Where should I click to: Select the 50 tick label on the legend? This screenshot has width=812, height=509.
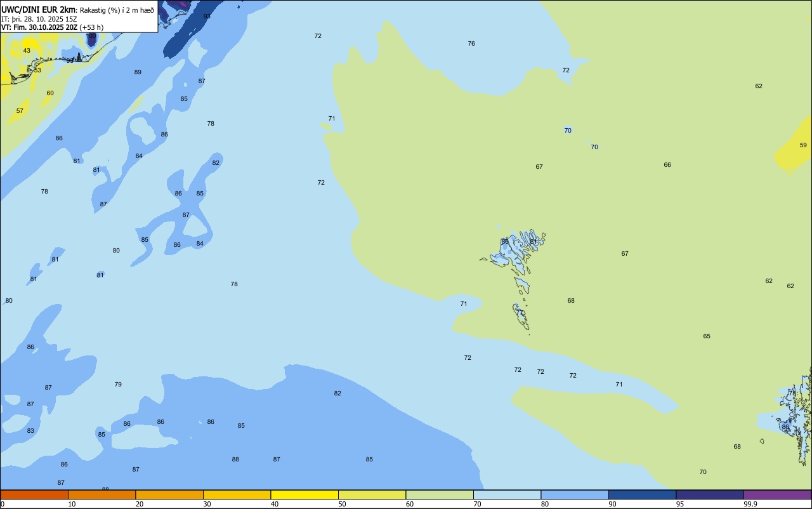click(x=343, y=504)
